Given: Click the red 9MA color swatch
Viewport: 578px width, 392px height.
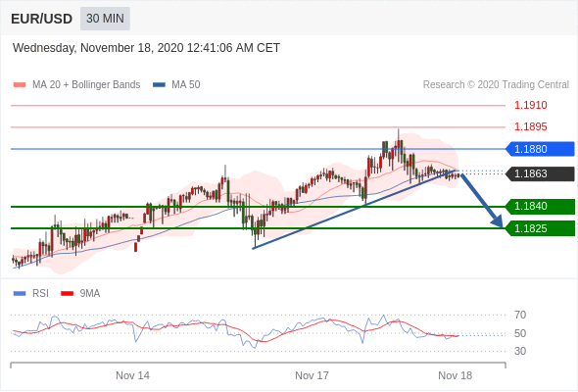Looking at the screenshot, I should tap(67, 294).
